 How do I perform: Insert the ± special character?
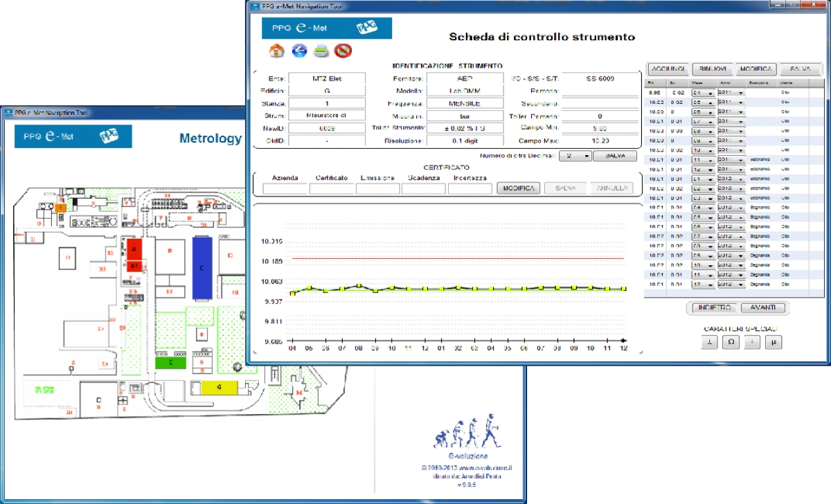tap(710, 342)
